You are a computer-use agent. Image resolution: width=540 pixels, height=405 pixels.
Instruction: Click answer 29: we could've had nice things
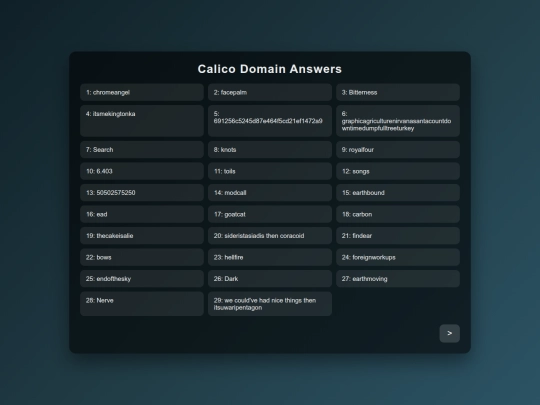click(x=270, y=304)
